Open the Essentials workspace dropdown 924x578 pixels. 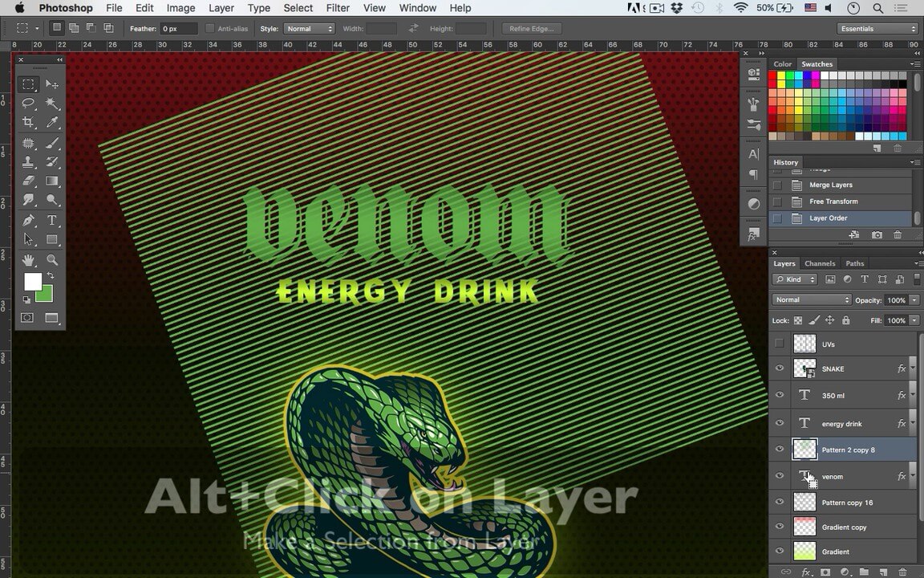(x=877, y=29)
